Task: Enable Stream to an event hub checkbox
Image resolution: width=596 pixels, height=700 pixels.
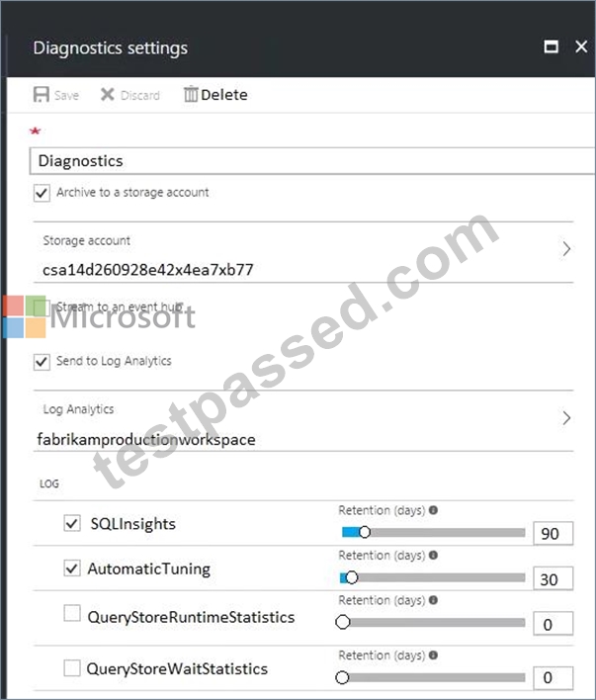Action: click(42, 307)
